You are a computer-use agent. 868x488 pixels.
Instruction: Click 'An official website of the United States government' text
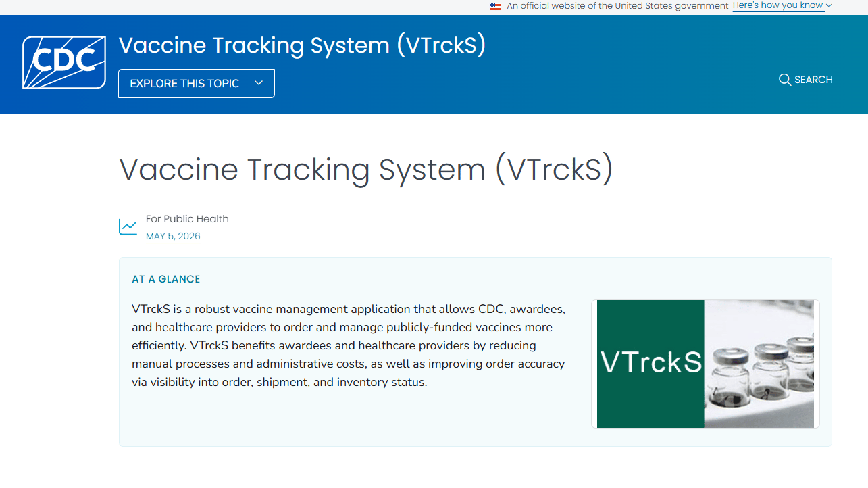point(617,6)
